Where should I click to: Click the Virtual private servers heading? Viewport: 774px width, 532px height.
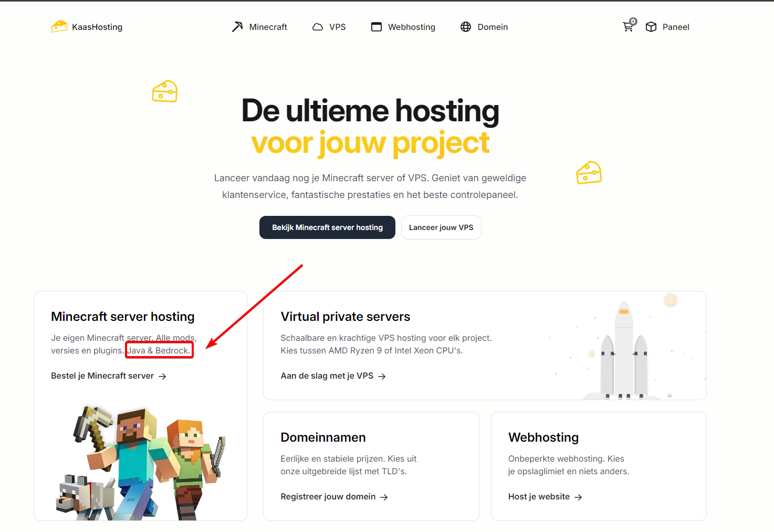[345, 317]
